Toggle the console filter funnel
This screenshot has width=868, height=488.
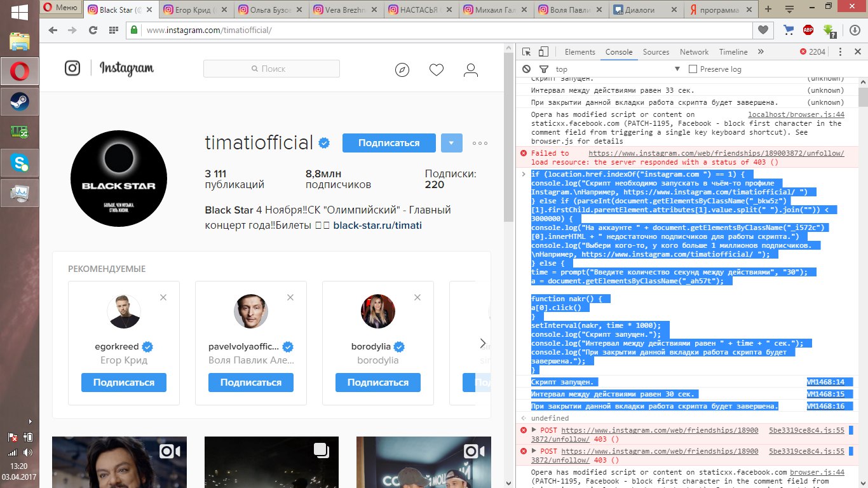[543, 69]
